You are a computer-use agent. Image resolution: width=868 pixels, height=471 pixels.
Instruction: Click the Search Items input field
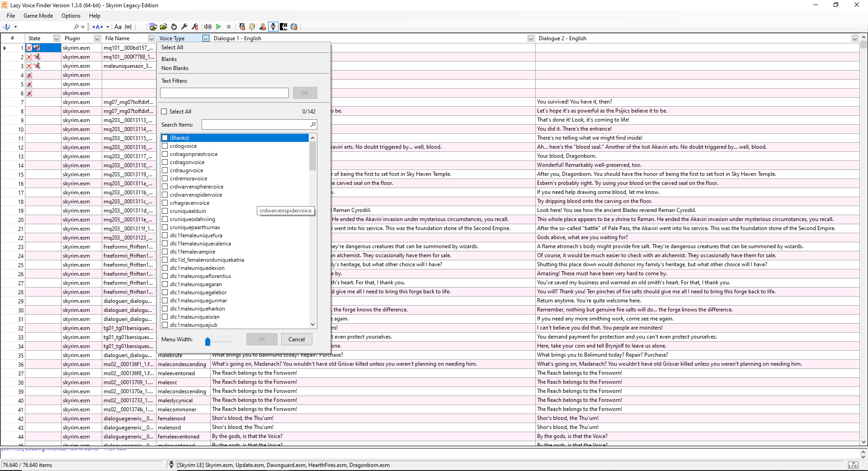coord(255,124)
